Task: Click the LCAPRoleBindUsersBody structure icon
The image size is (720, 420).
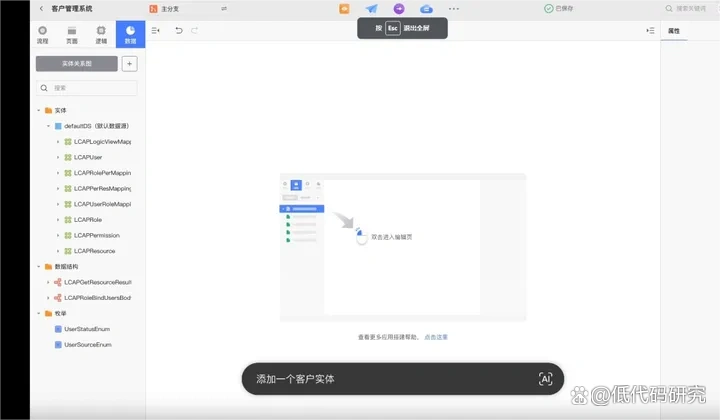Action: pyautogui.click(x=58, y=297)
